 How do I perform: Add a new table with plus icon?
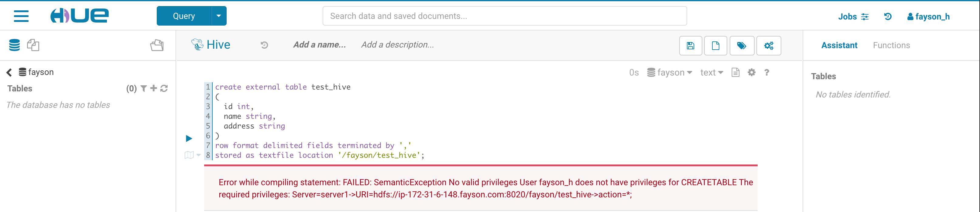point(154,88)
